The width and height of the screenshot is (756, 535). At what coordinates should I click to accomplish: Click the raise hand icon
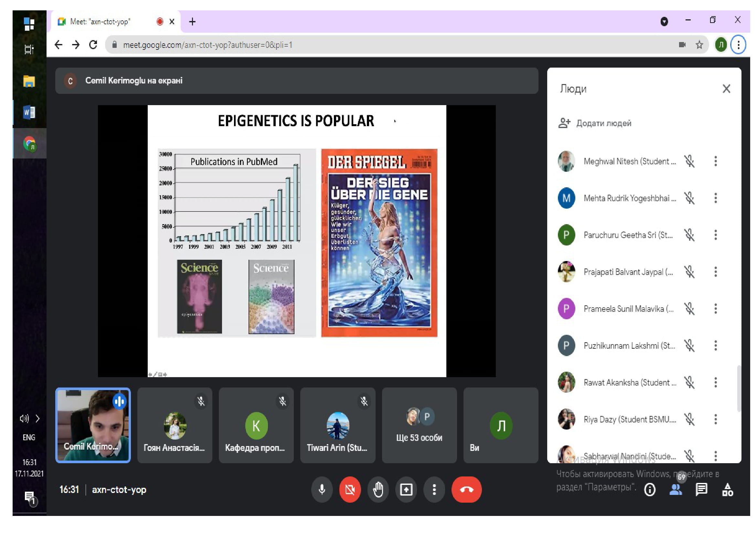click(x=378, y=490)
